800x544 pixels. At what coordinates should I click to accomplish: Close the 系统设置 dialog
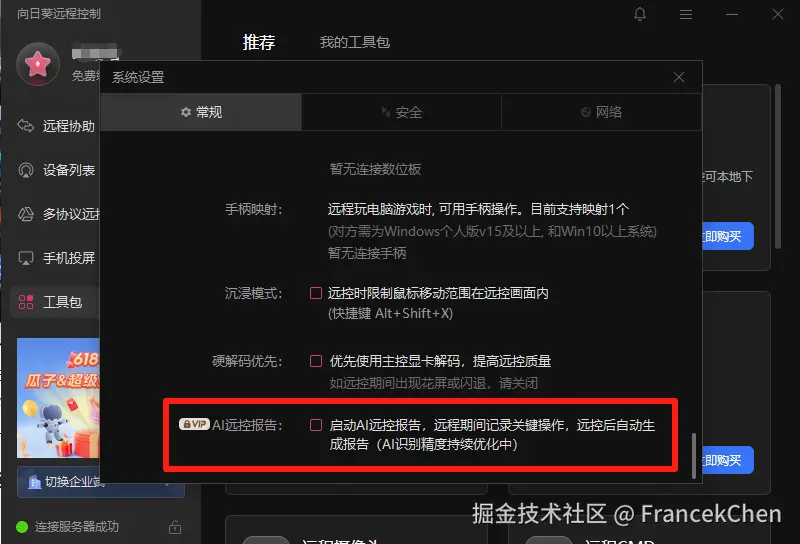point(679,77)
